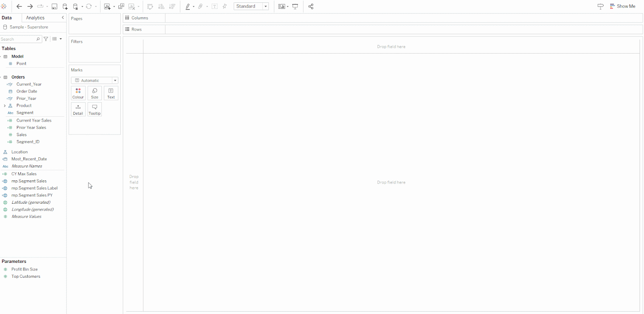Swap rows and columns
The width and height of the screenshot is (644, 314).
(150, 6)
